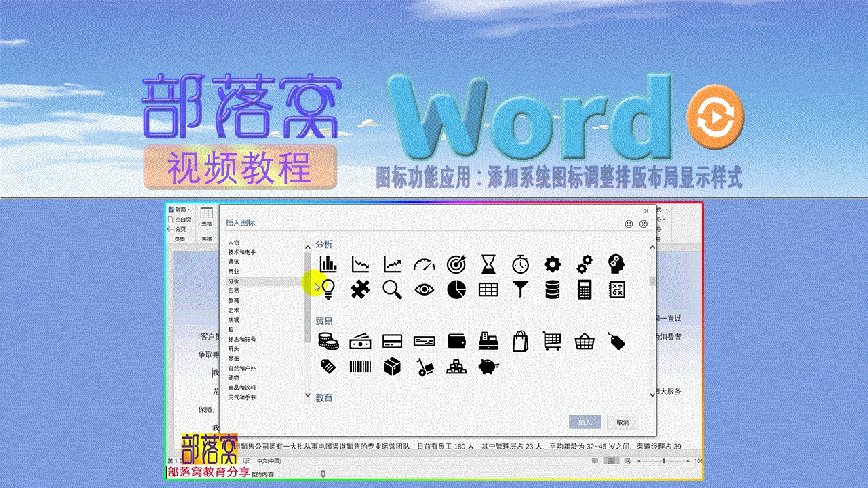Choose the cash banknotes icon
This screenshot has height=488, width=868.
pos(360,342)
